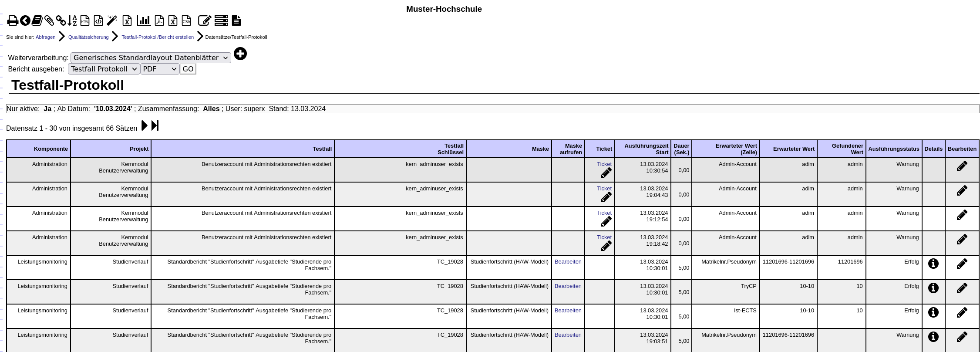980x352 pixels.
Task: Click the plus circle icon beside Weiterverarbeitung
Action: (240, 54)
